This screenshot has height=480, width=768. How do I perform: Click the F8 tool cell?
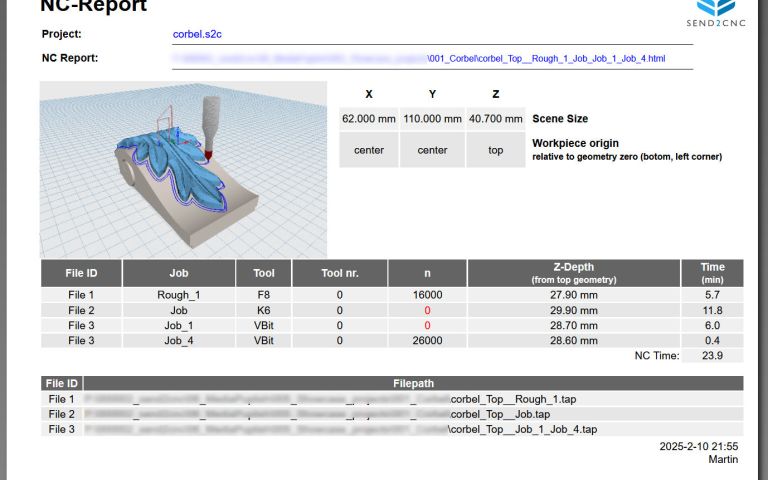click(263, 295)
